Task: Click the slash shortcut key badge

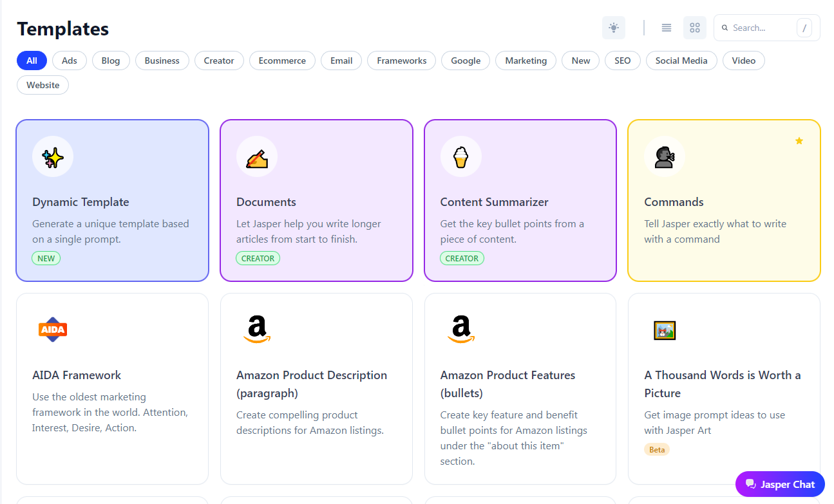Action: click(804, 28)
